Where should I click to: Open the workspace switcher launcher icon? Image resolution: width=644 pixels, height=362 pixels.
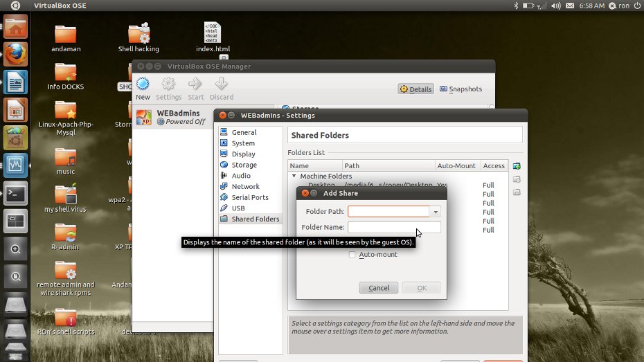click(16, 221)
